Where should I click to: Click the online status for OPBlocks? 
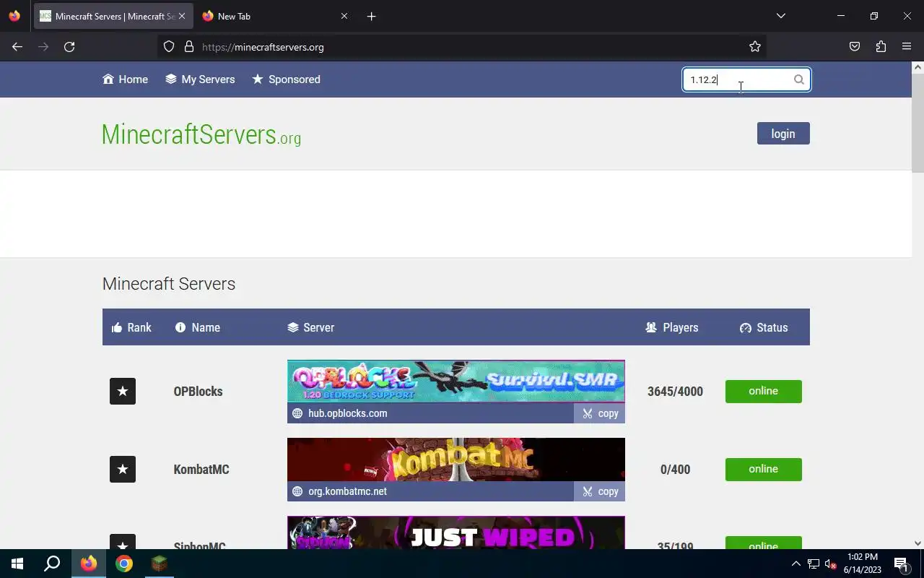(x=764, y=392)
